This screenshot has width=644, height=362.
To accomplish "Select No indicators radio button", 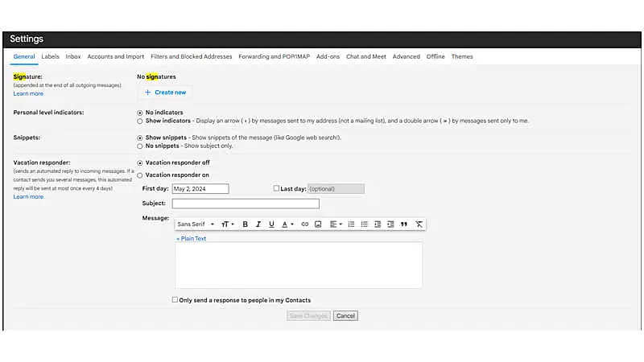I will tap(140, 113).
